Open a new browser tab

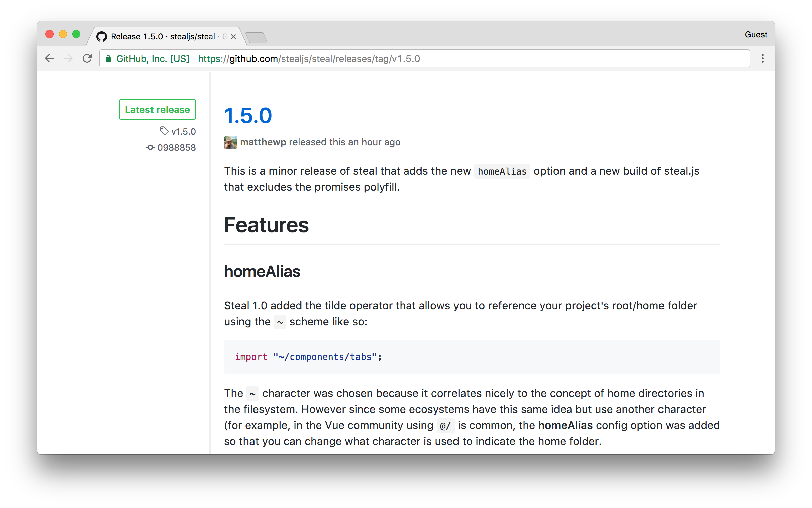(x=256, y=37)
